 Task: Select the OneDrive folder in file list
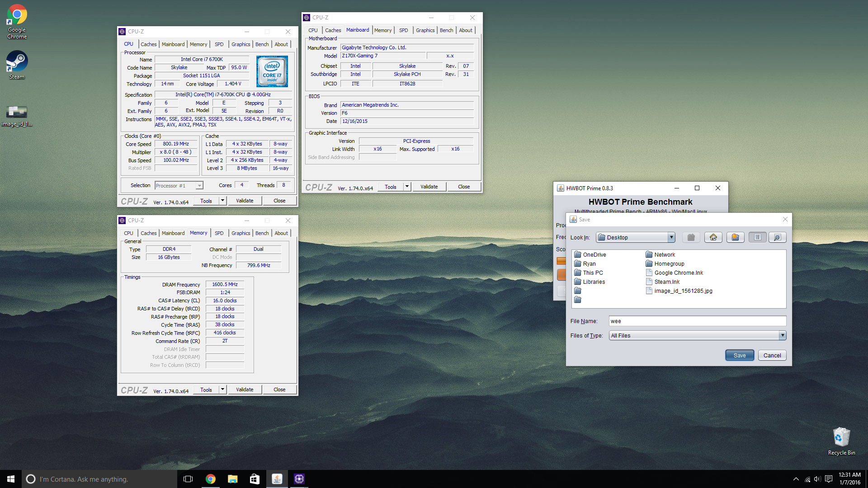(x=590, y=255)
